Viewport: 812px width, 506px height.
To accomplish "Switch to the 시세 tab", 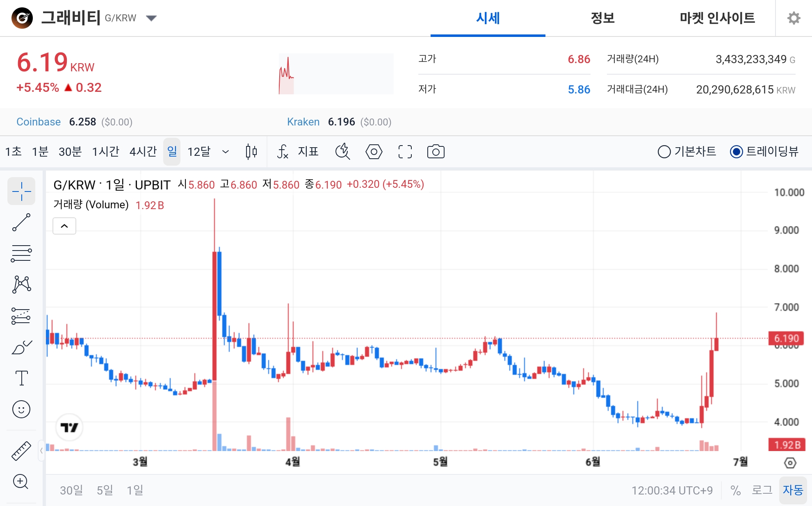I will (x=488, y=18).
